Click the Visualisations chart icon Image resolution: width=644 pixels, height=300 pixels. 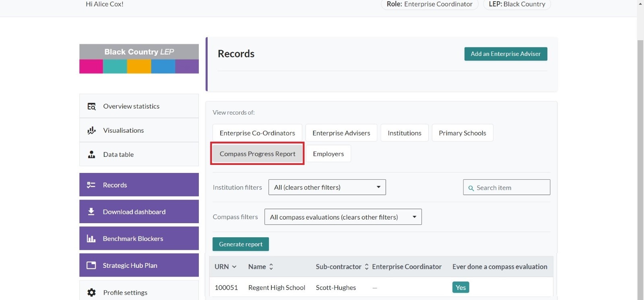click(x=91, y=130)
